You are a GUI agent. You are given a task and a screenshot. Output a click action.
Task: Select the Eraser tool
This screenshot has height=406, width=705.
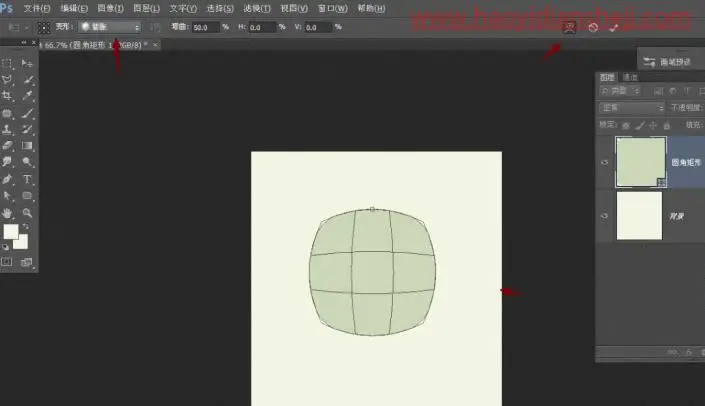click(7, 145)
